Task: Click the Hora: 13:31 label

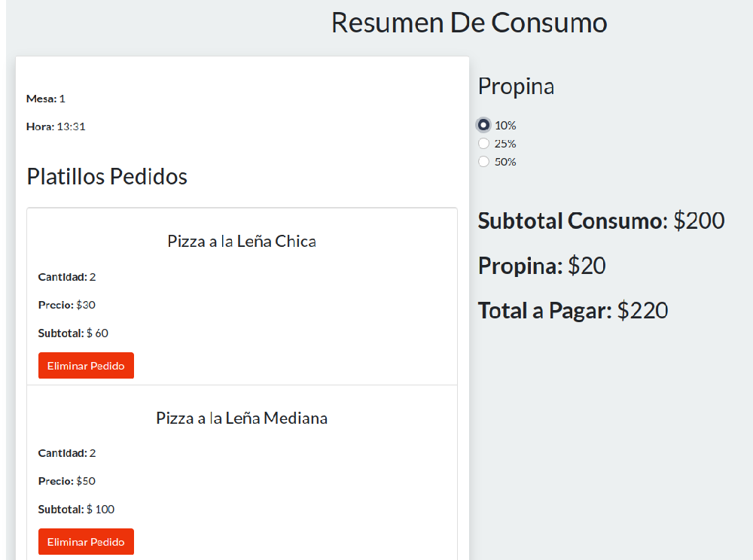Action: coord(55,126)
